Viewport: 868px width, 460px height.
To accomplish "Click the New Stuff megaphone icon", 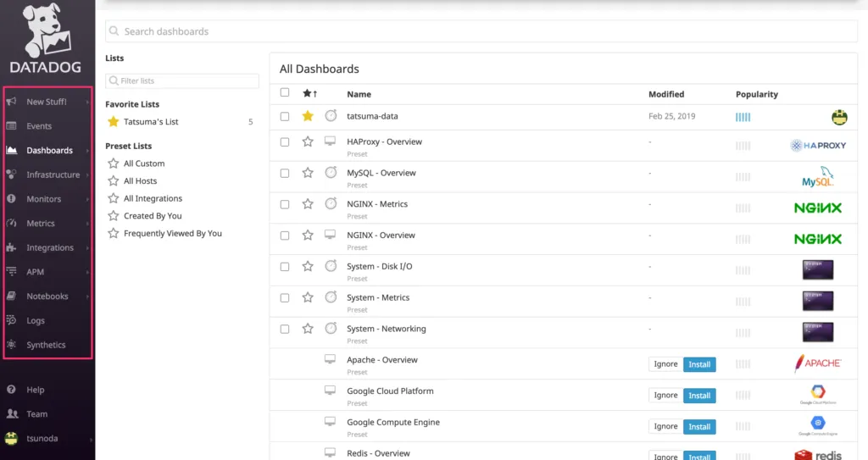I will pyautogui.click(x=11, y=102).
